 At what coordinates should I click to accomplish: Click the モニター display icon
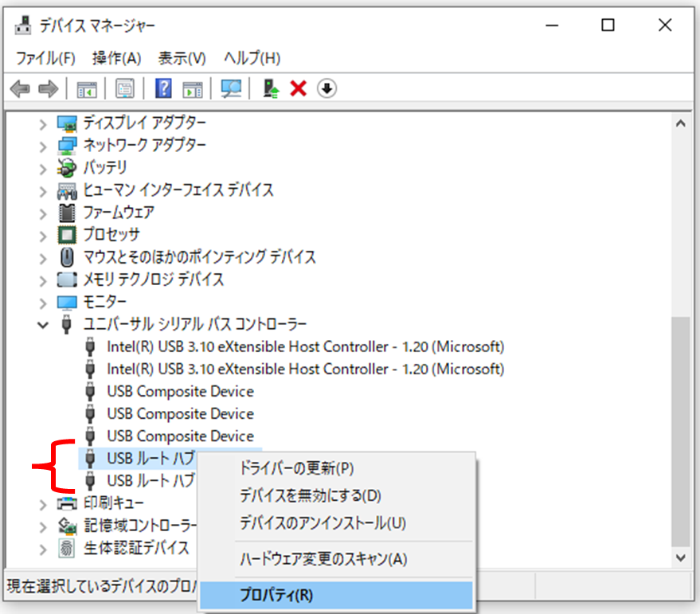pyautogui.click(x=67, y=303)
